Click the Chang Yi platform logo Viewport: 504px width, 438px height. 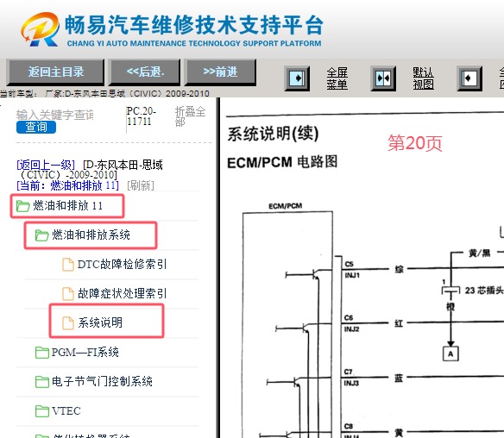[x=41, y=29]
